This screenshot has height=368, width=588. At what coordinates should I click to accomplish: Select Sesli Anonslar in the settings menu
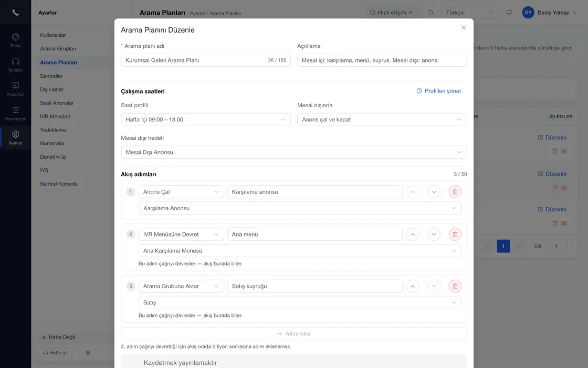pyautogui.click(x=57, y=103)
